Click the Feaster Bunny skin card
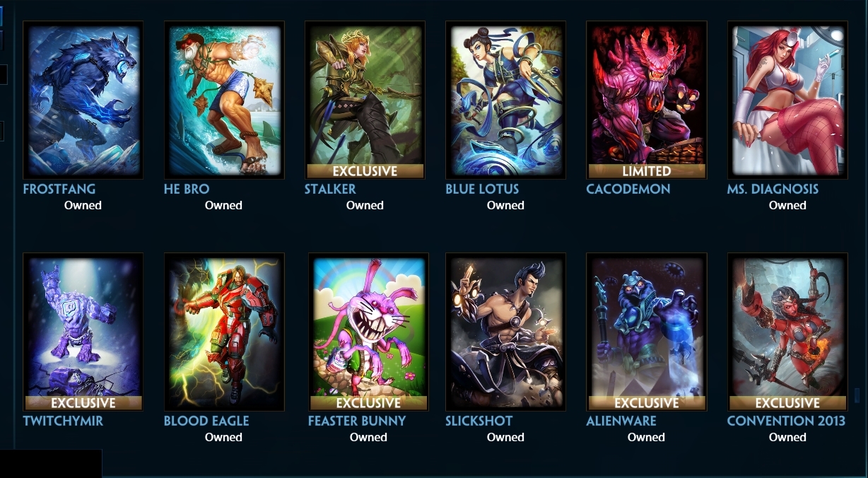868x478 pixels. [x=368, y=332]
